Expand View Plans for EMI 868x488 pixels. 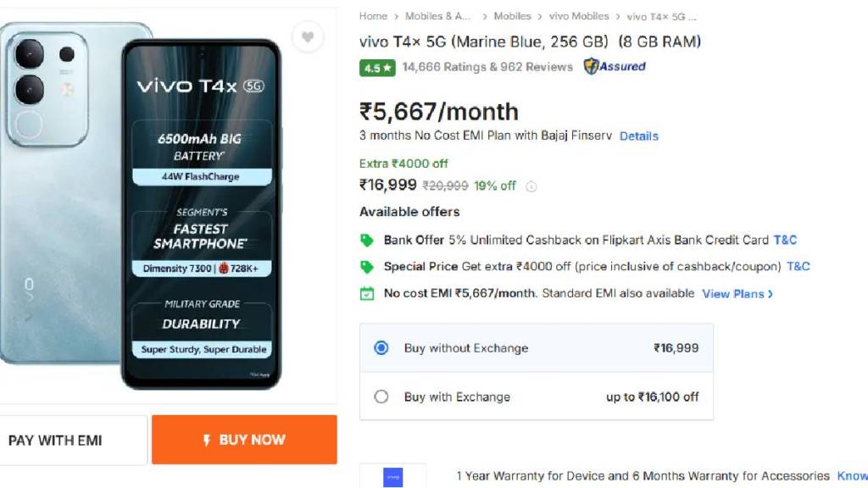click(x=737, y=294)
